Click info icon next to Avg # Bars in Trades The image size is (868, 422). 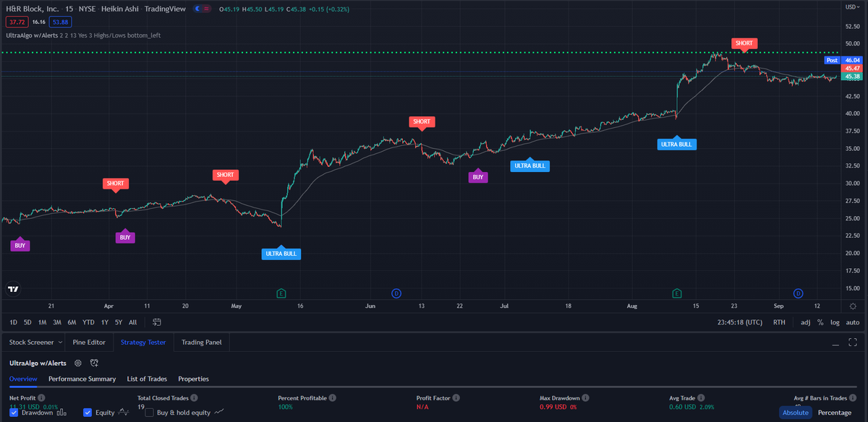coord(854,398)
